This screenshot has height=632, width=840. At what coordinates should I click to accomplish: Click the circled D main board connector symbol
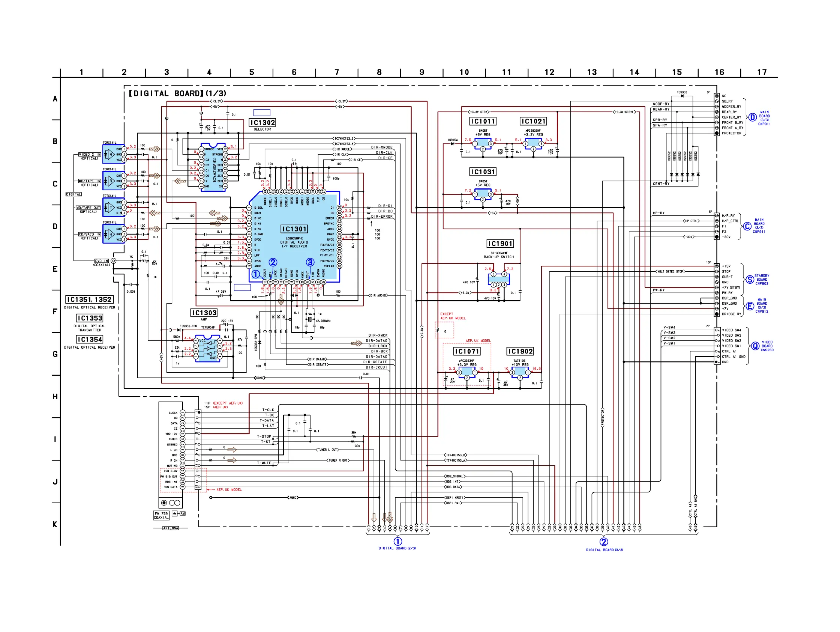coord(752,117)
